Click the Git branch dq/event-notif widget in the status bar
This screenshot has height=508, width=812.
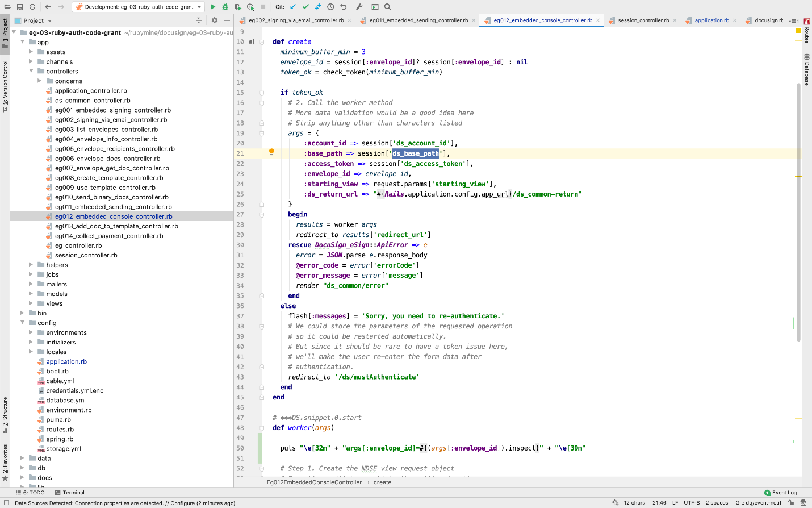758,503
